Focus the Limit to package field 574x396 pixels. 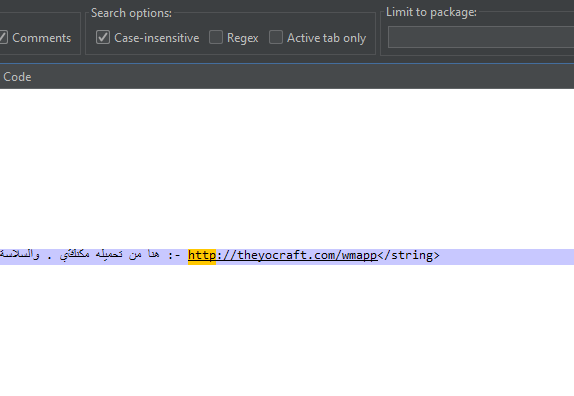[x=481, y=37]
